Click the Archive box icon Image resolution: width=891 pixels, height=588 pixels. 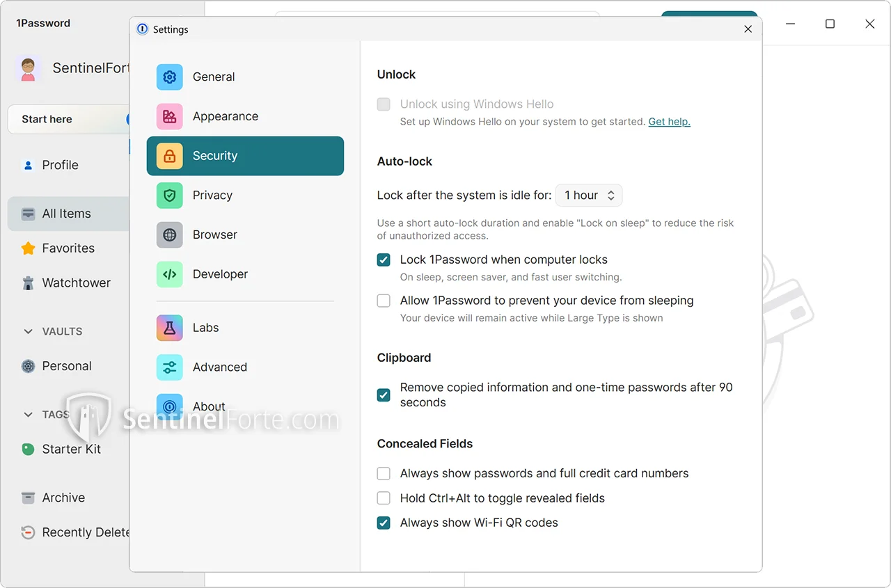[29, 498]
